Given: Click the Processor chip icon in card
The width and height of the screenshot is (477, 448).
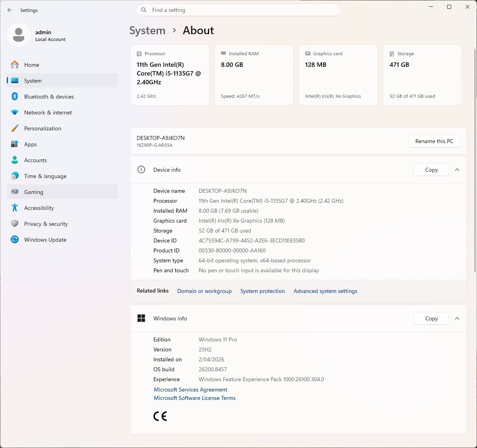Looking at the screenshot, I should pos(139,54).
